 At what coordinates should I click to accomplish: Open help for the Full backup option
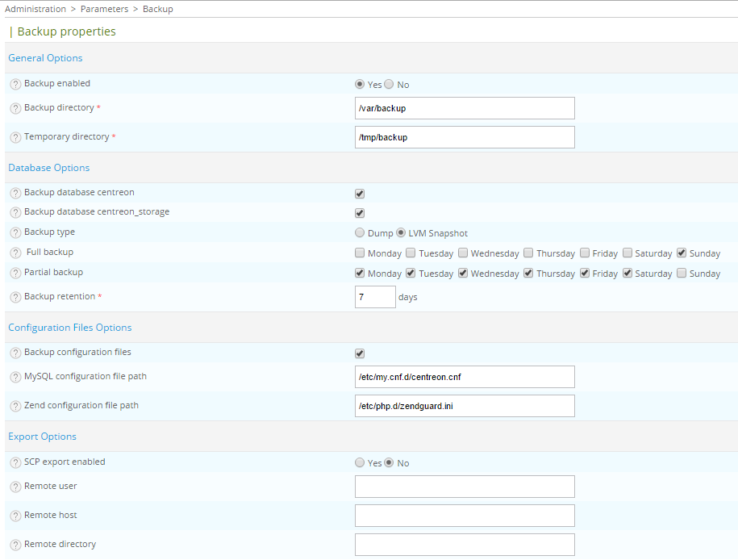point(15,252)
